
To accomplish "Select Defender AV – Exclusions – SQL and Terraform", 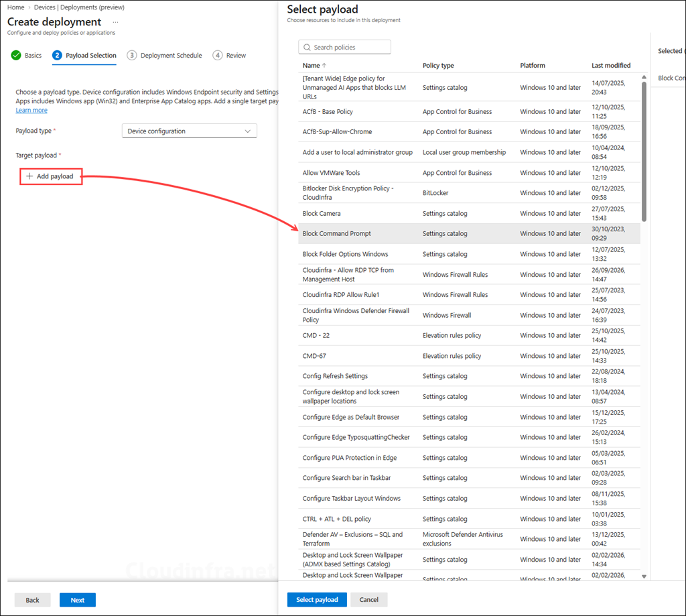I will point(469,539).
